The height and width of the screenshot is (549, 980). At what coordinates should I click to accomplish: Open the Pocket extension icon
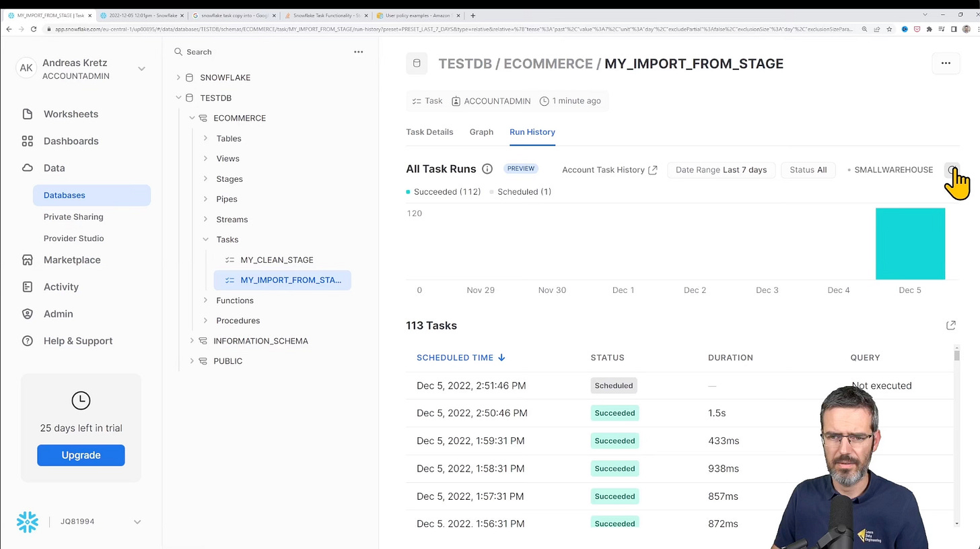pyautogui.click(x=917, y=29)
